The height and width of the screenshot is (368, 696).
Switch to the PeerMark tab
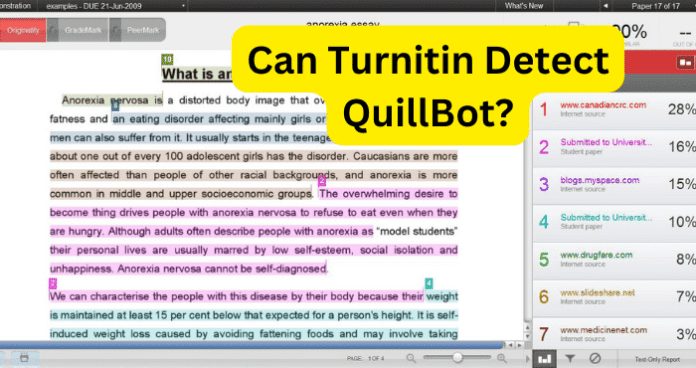(142, 30)
